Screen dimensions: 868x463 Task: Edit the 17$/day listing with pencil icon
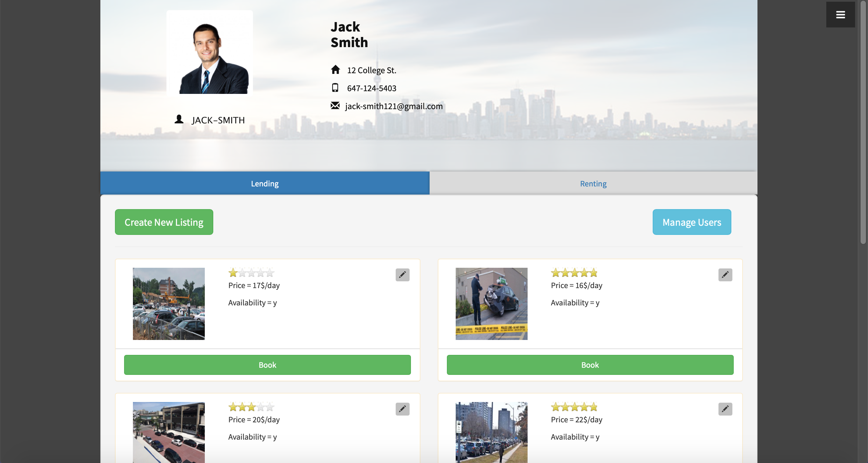(x=402, y=275)
